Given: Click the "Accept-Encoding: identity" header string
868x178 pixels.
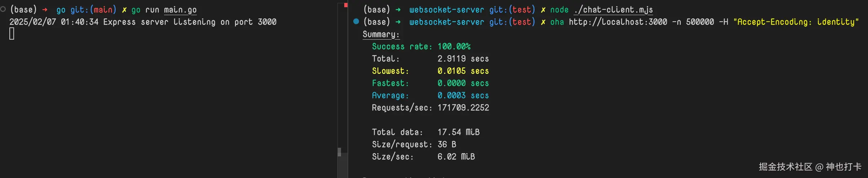Looking at the screenshot, I should coord(796,22).
